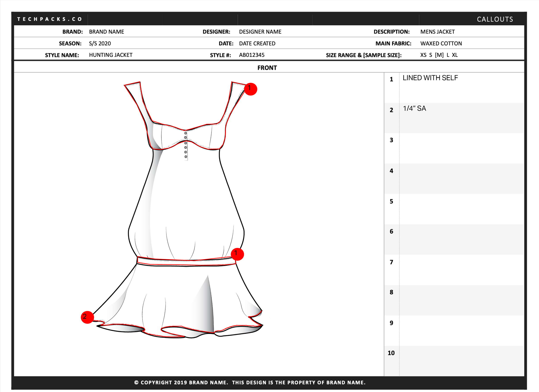Click sample size [M] in size range
The width and height of the screenshot is (539, 392).
[439, 55]
